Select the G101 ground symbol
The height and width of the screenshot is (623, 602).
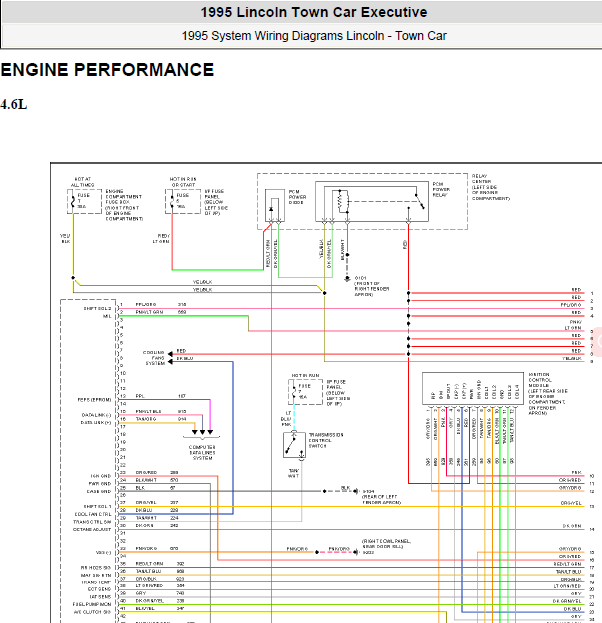point(347,279)
